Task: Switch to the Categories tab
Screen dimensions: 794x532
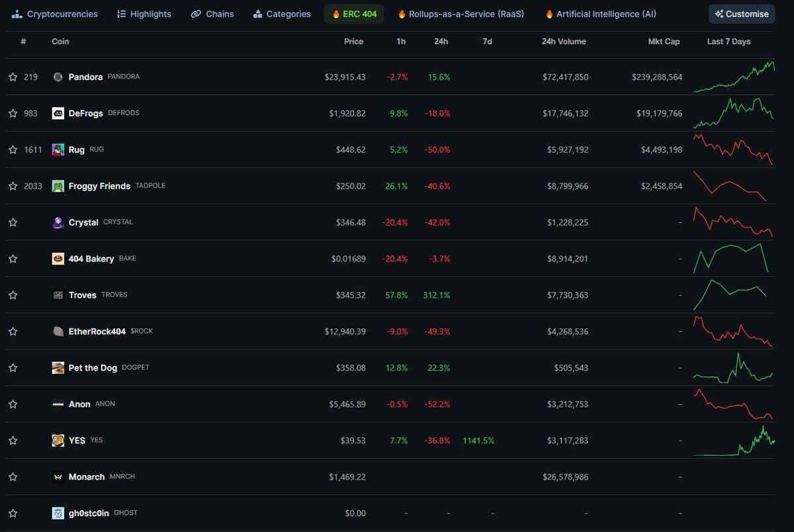Action: (282, 14)
